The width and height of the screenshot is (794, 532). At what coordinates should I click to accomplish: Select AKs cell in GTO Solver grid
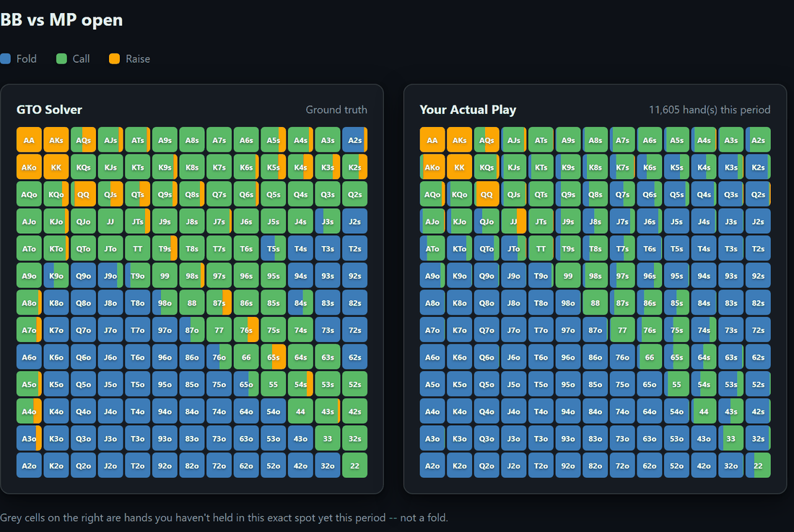(x=56, y=140)
